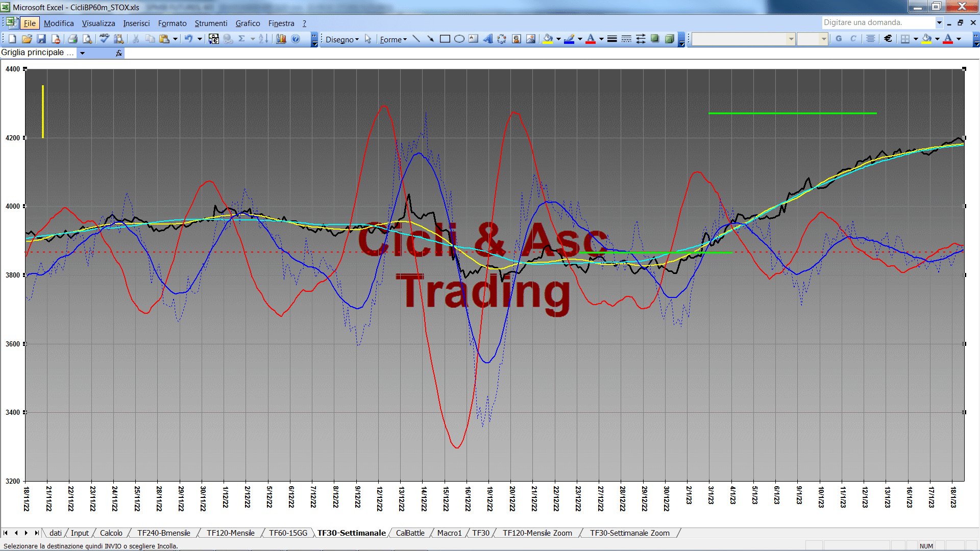This screenshot has height=551, width=980.
Task: Click the Print icon
Action: [x=72, y=39]
